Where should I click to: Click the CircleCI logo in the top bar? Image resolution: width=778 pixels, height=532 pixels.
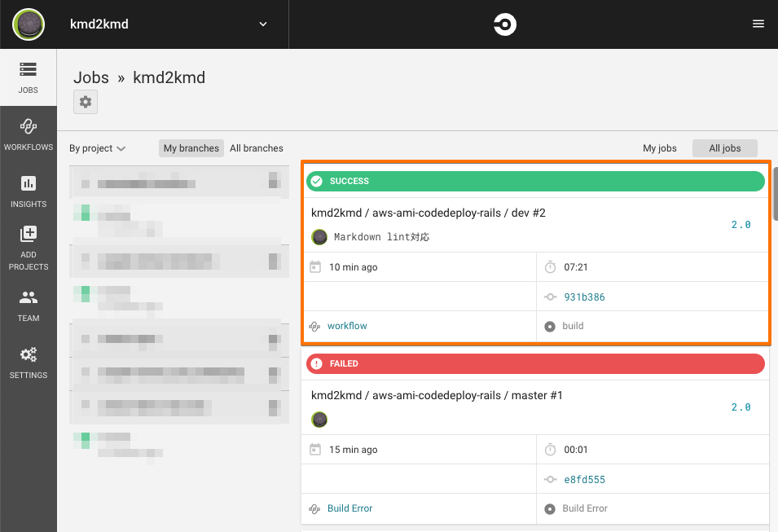(x=504, y=24)
